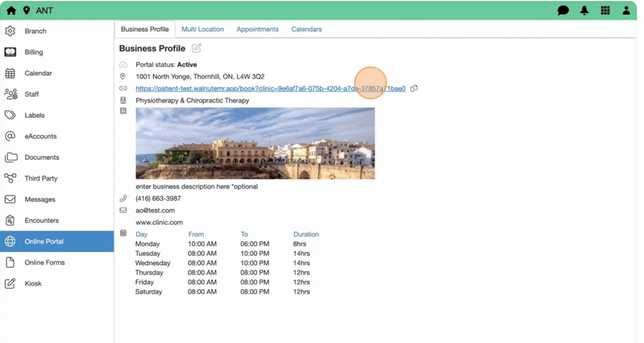The width and height of the screenshot is (644, 343).
Task: Open Third Party in sidebar
Action: (x=41, y=178)
